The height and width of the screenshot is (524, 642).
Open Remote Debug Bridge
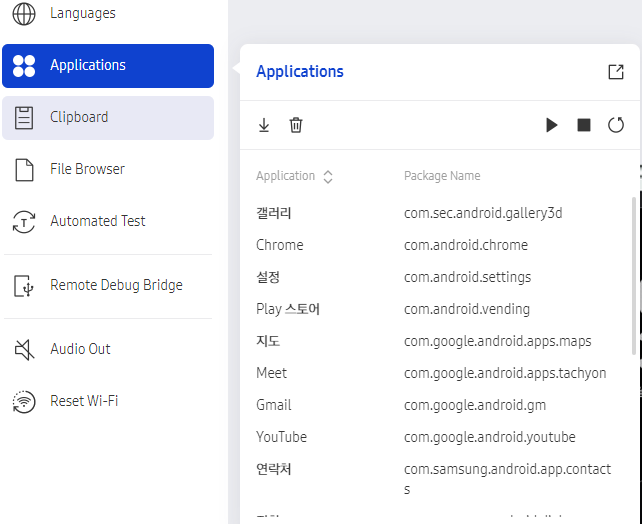[108, 285]
